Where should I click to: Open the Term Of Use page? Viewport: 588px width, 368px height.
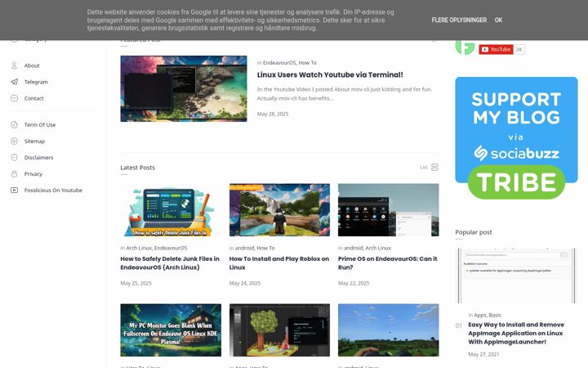tap(40, 124)
